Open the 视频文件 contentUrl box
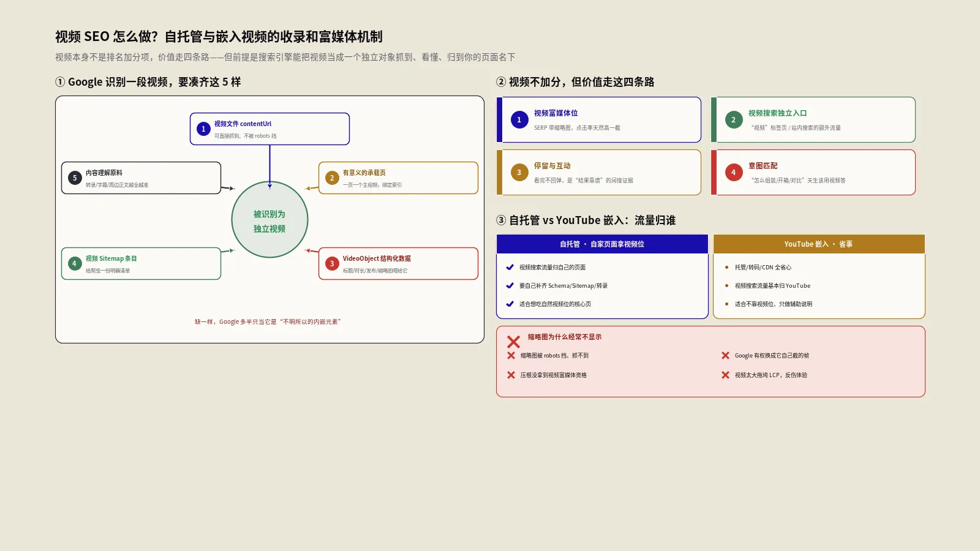This screenshot has height=551, width=980. click(269, 129)
